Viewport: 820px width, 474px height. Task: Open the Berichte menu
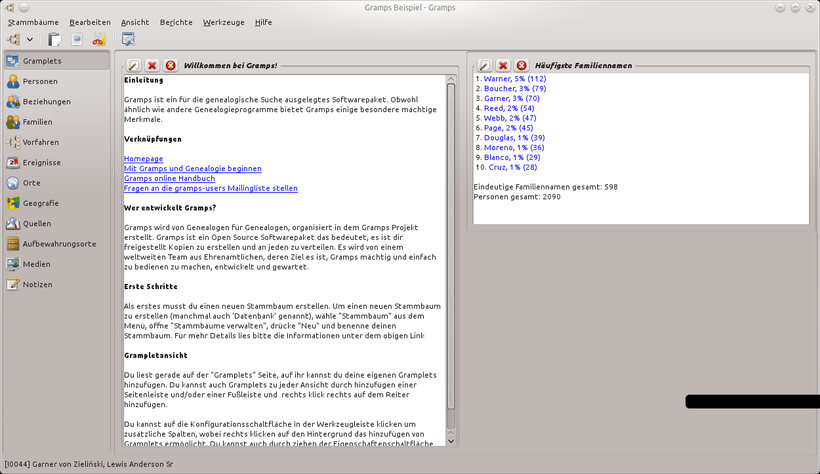[176, 22]
